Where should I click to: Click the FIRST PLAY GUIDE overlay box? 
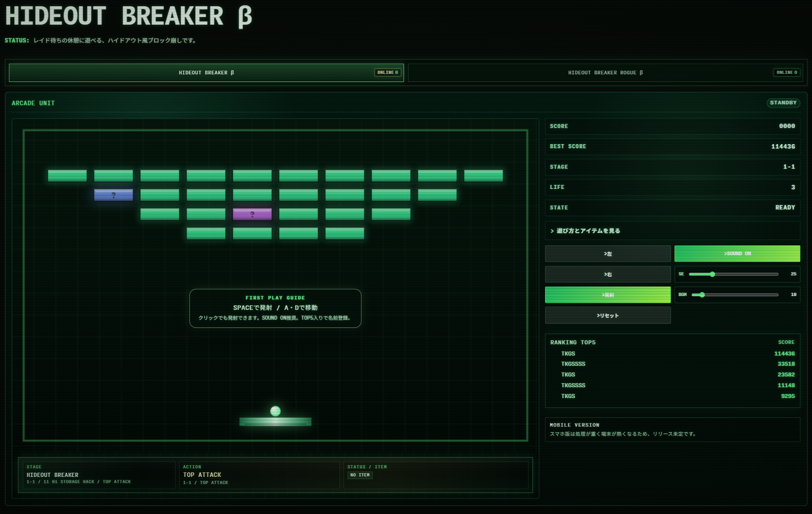[x=275, y=308]
